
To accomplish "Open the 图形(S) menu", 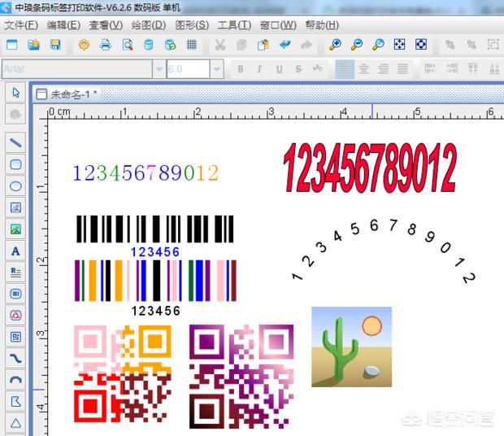I will (x=192, y=25).
